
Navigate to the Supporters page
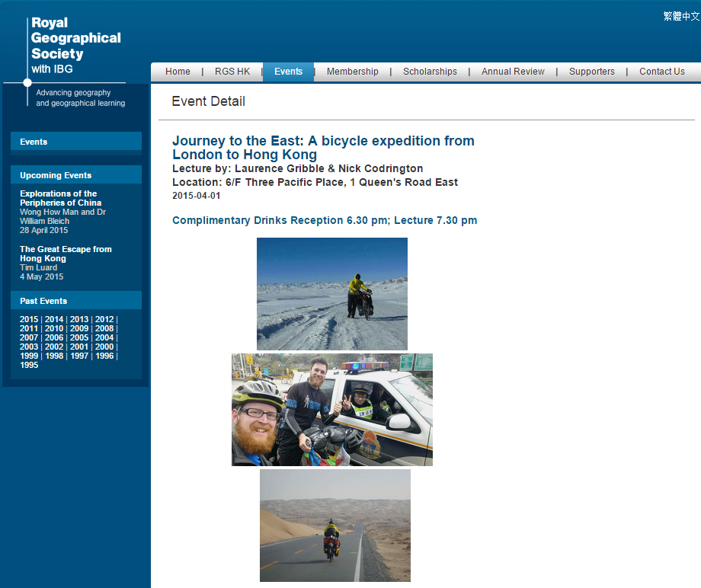tap(591, 72)
